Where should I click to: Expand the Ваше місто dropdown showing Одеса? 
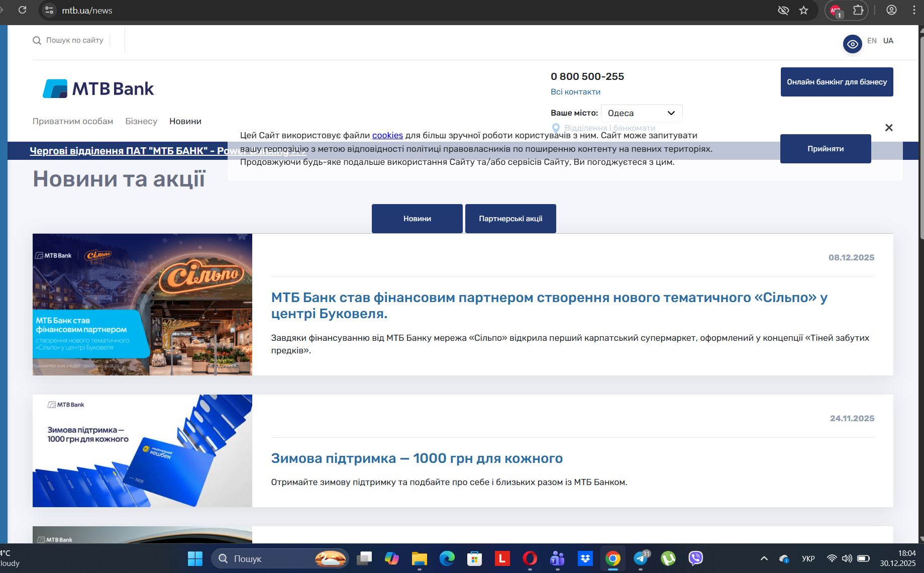642,113
